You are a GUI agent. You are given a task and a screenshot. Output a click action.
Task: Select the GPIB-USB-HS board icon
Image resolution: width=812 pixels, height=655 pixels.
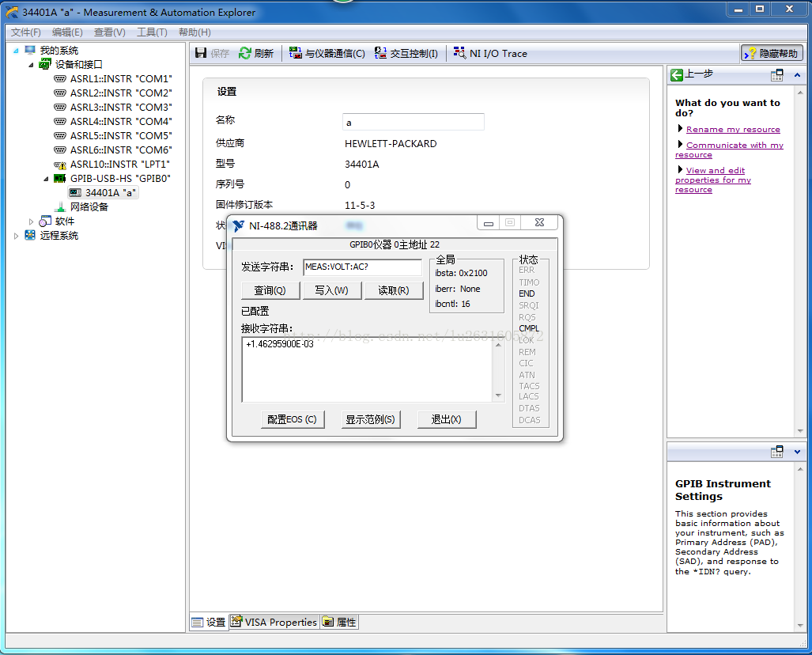[x=60, y=178]
